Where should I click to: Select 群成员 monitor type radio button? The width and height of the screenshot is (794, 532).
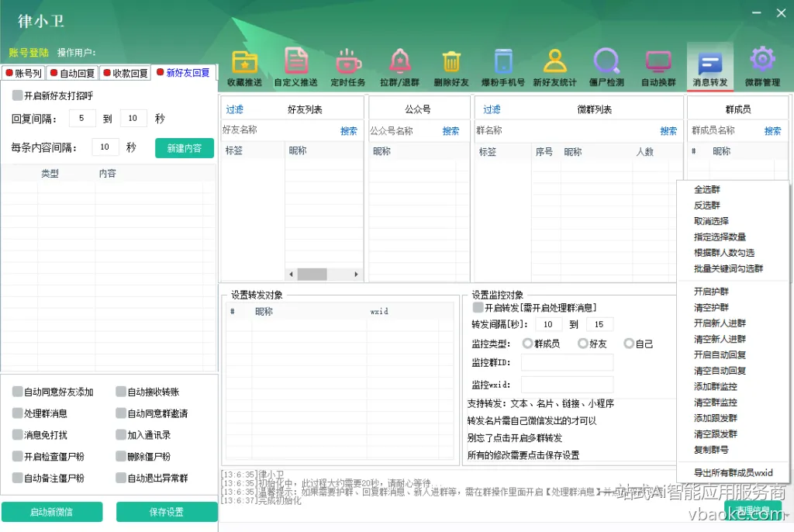pyautogui.click(x=527, y=344)
